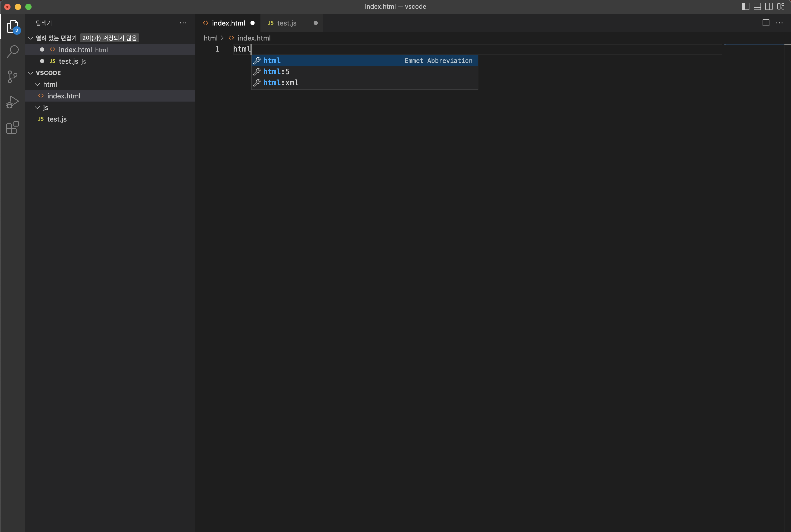Click Customize Layout icon in title bar
This screenshot has width=791, height=532.
[x=781, y=7]
